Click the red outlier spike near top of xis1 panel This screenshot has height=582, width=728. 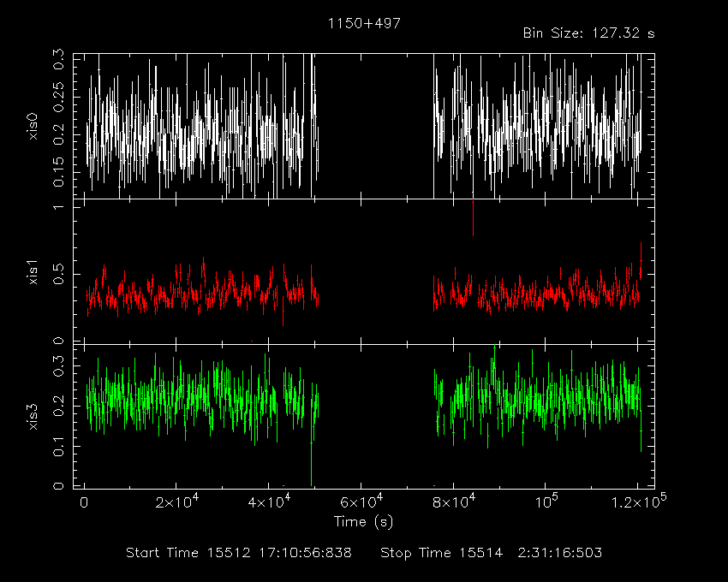tap(473, 217)
